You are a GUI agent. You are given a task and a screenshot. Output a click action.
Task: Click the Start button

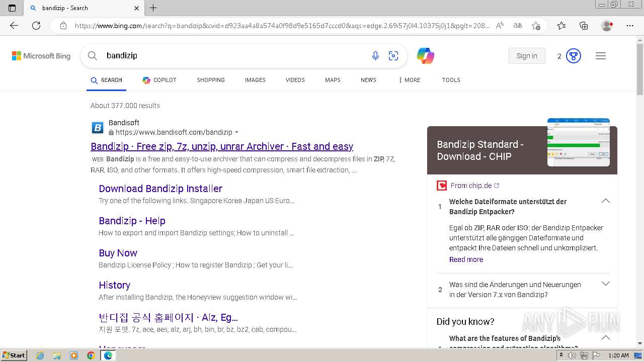point(14,355)
